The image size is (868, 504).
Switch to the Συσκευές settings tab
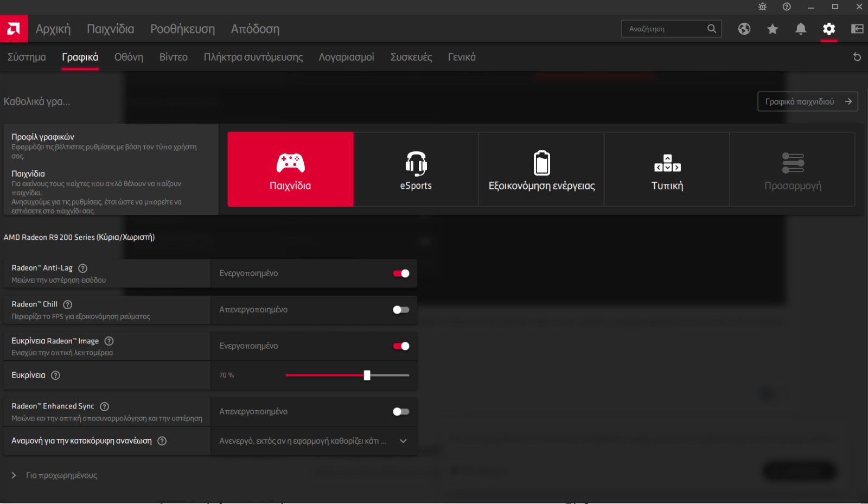tap(411, 57)
